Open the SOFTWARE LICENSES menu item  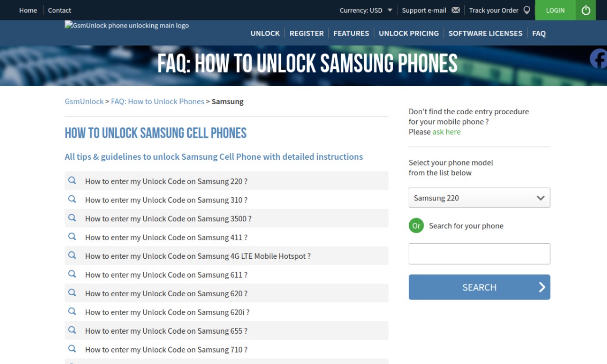point(486,33)
